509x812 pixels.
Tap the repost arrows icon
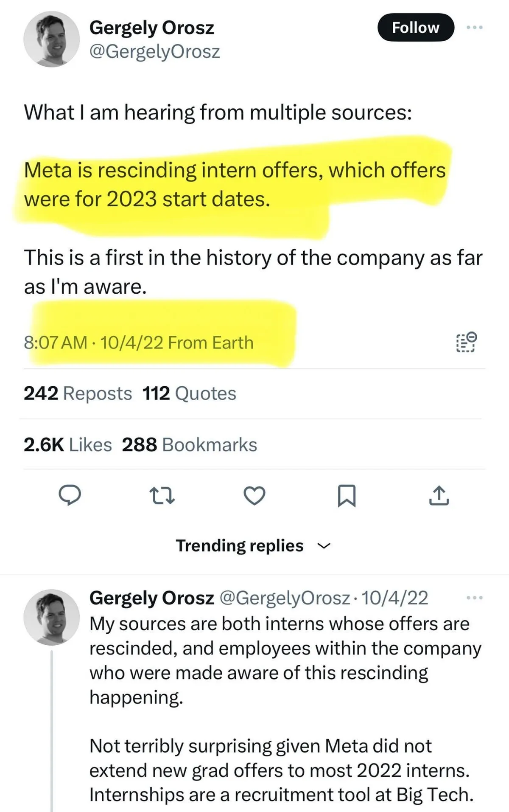pyautogui.click(x=162, y=495)
